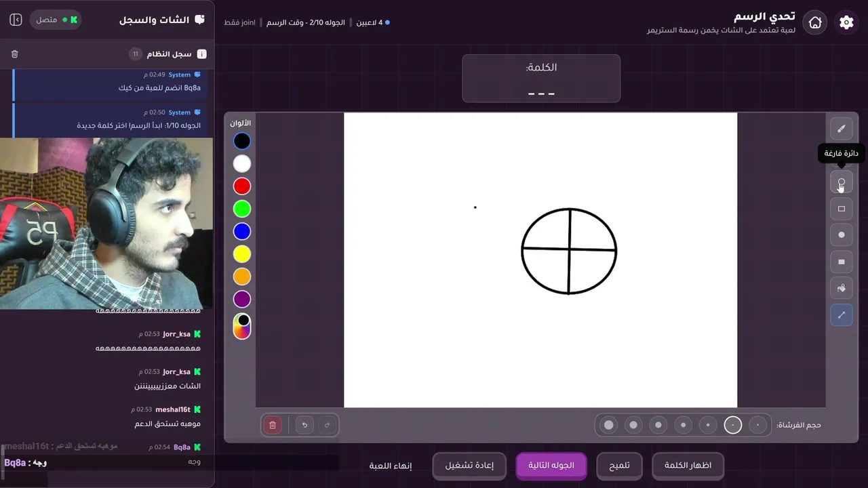Screen dimensions: 868x488
Task: Redo the drawing stroke
Action: click(x=327, y=425)
